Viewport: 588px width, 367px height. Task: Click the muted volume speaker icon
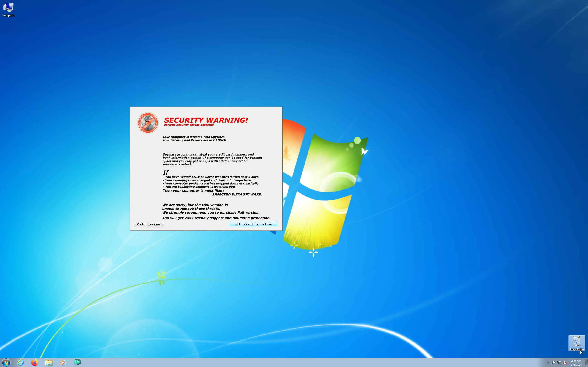point(565,363)
